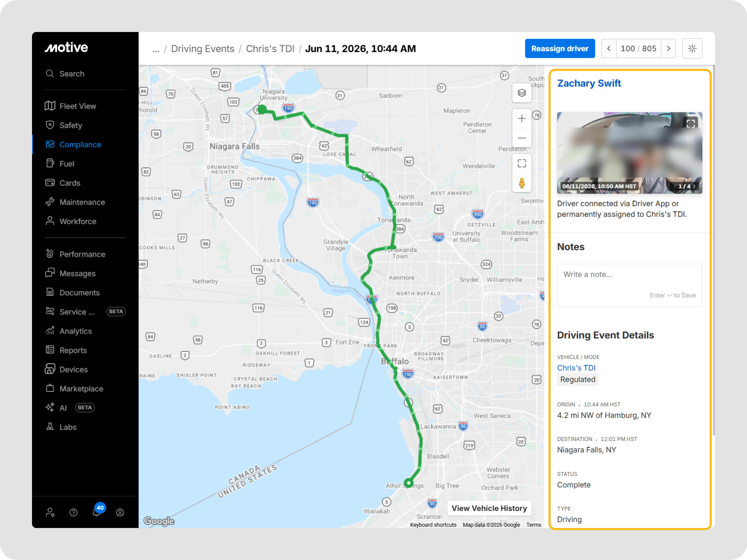Select the 'Complete' status value

click(574, 485)
